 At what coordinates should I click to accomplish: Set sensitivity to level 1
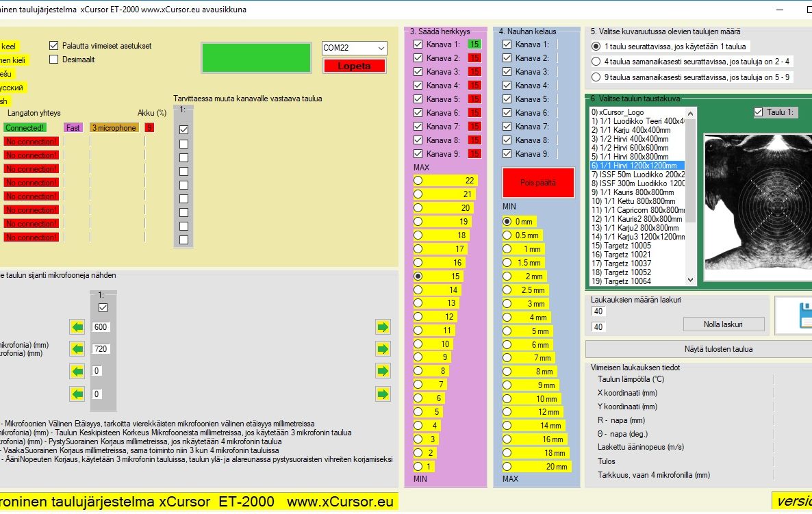coord(418,466)
